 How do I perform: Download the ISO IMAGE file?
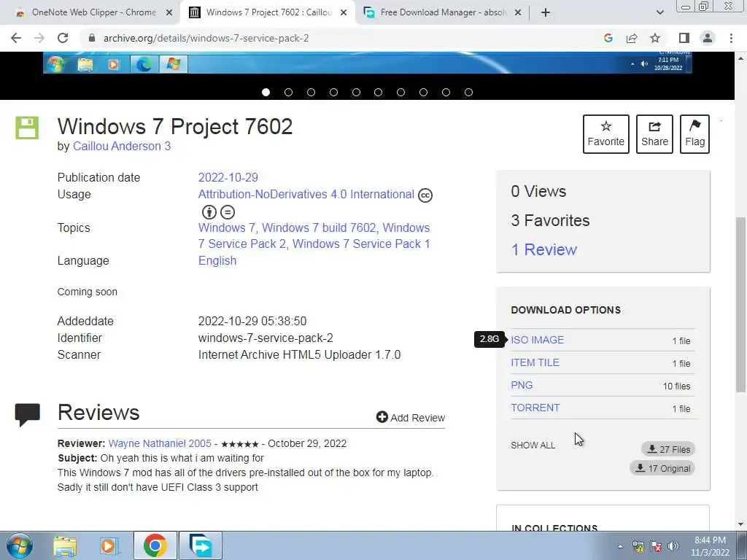(538, 340)
